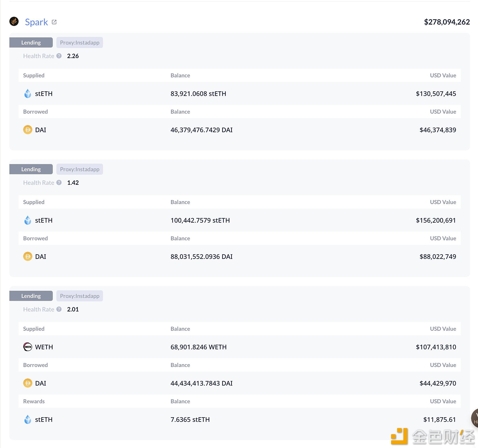The image size is (478, 448).
Task: Select Lending tag of 1.42 health position
Action: tap(31, 169)
